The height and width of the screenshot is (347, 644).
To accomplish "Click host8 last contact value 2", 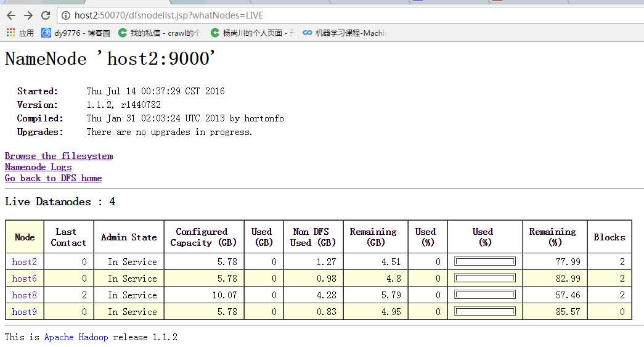I will 84,295.
